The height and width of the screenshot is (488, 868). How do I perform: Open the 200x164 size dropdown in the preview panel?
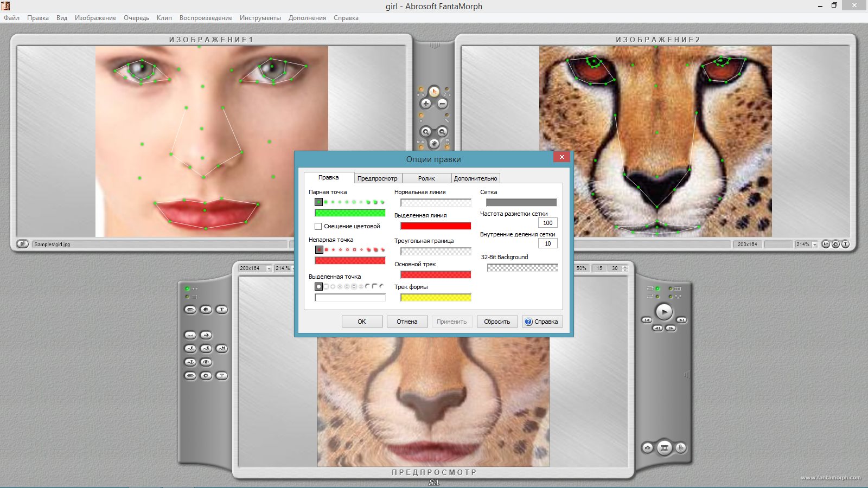point(269,268)
